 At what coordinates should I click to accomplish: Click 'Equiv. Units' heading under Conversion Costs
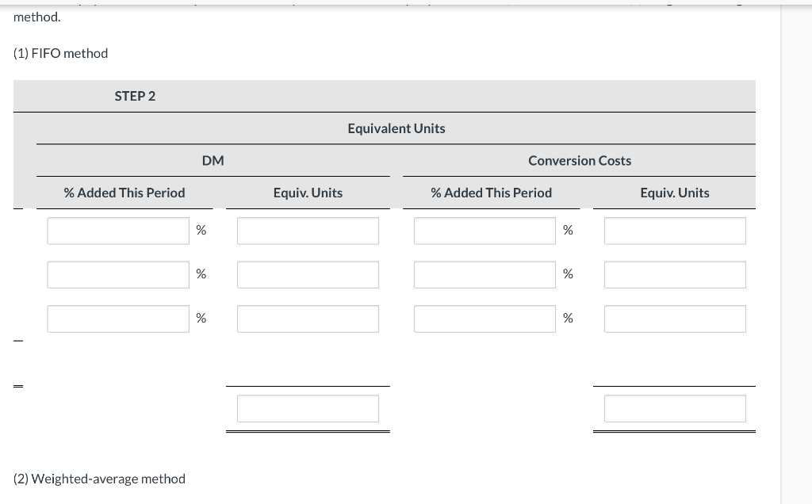675,193
